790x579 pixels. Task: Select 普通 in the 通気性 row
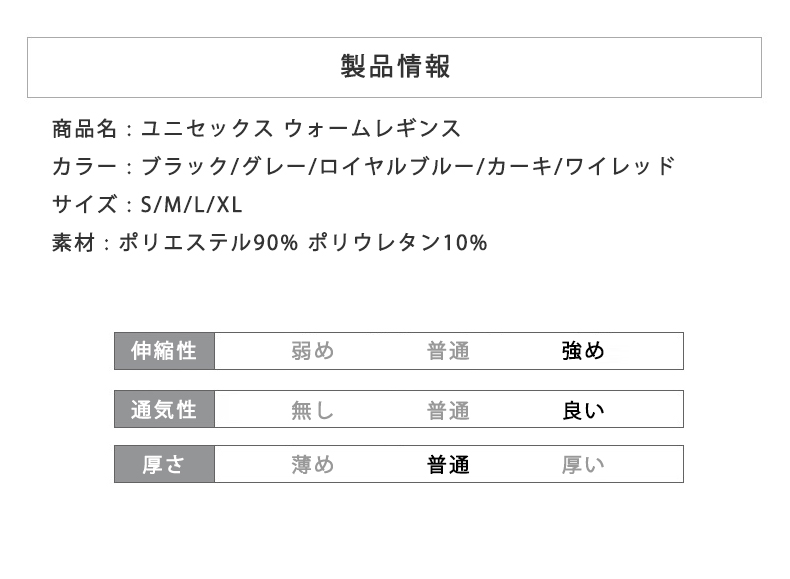point(448,410)
